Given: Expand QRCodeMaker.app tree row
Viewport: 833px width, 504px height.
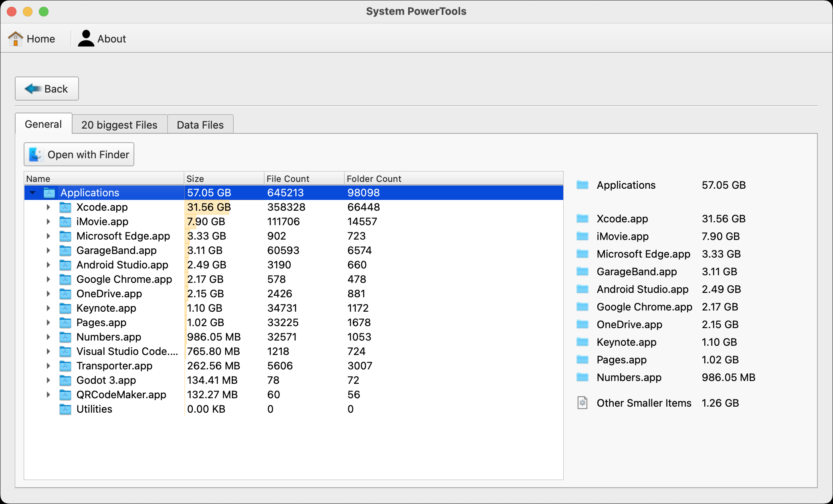Looking at the screenshot, I should click(x=48, y=395).
